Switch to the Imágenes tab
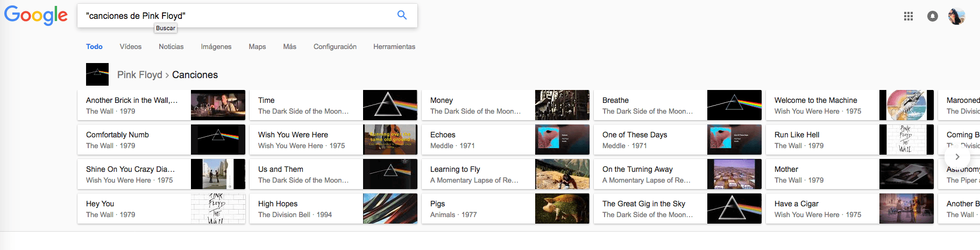 pyautogui.click(x=216, y=47)
